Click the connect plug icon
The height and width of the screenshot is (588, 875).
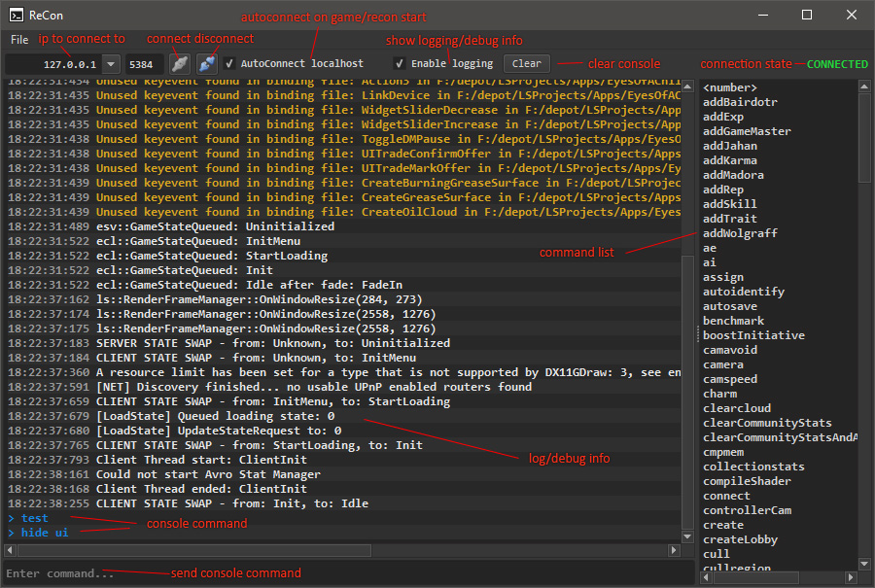tap(179, 63)
